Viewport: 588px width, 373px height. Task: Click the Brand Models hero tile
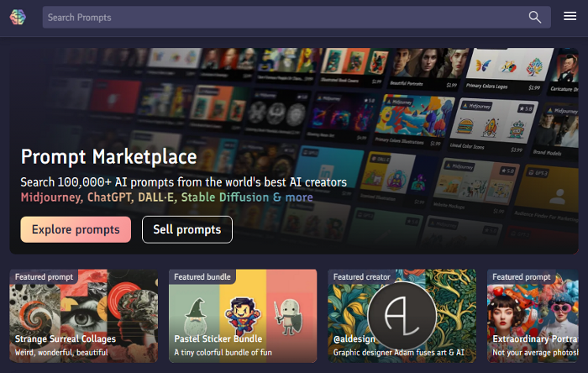tap(556, 131)
